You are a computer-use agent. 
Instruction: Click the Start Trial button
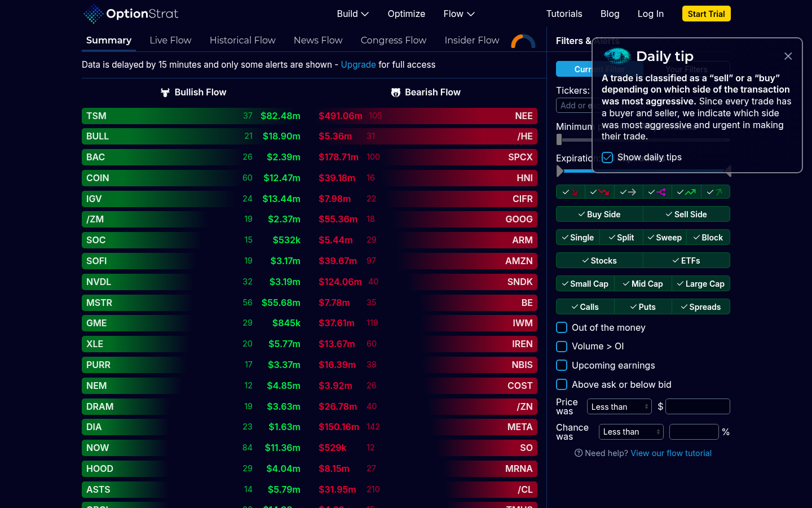(x=707, y=14)
